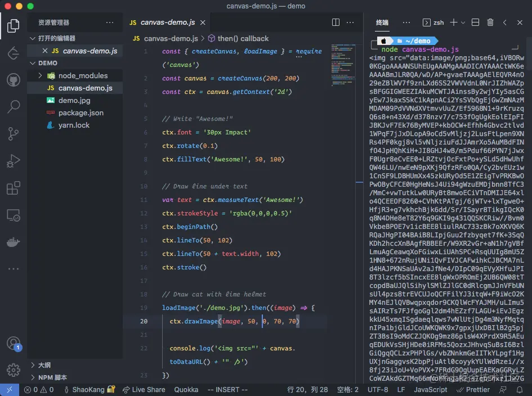
Task: Open the GitHub view in activity bar
Action: (x=14, y=80)
